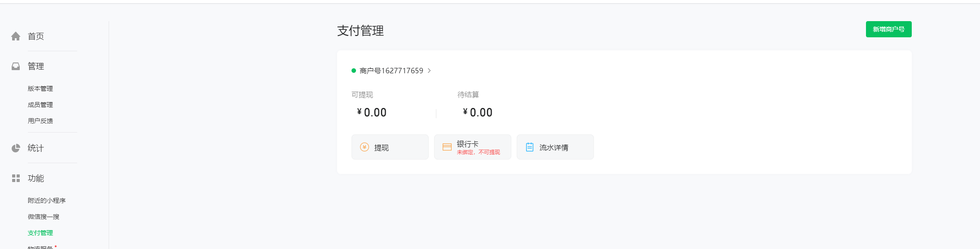Click the yen coin icon for 提现
The width and height of the screenshot is (980, 249).
pyautogui.click(x=365, y=147)
